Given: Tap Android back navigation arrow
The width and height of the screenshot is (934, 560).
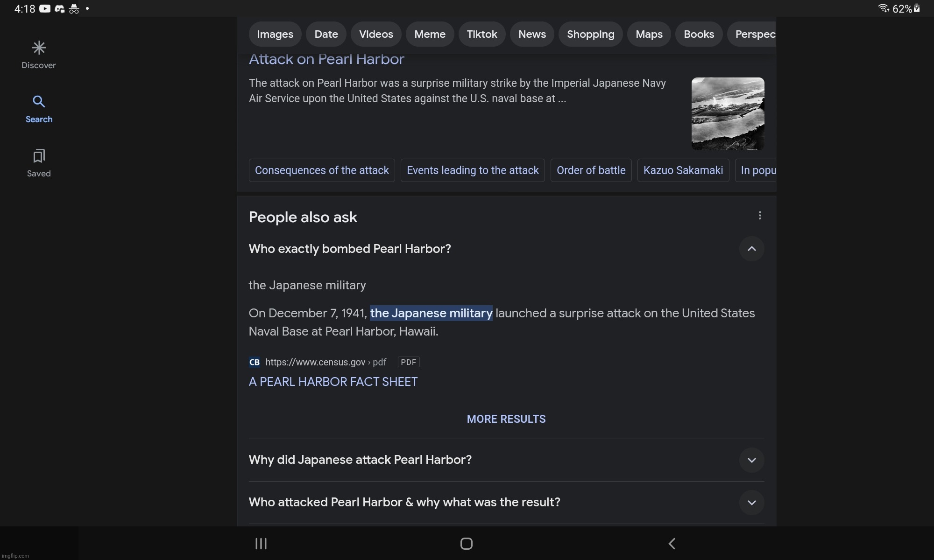Looking at the screenshot, I should click(x=672, y=544).
